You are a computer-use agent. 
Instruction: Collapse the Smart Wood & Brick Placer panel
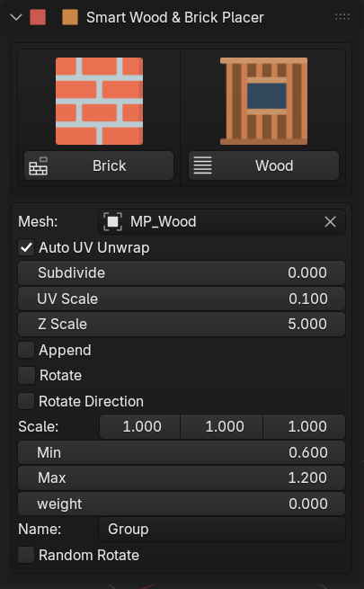(16, 17)
